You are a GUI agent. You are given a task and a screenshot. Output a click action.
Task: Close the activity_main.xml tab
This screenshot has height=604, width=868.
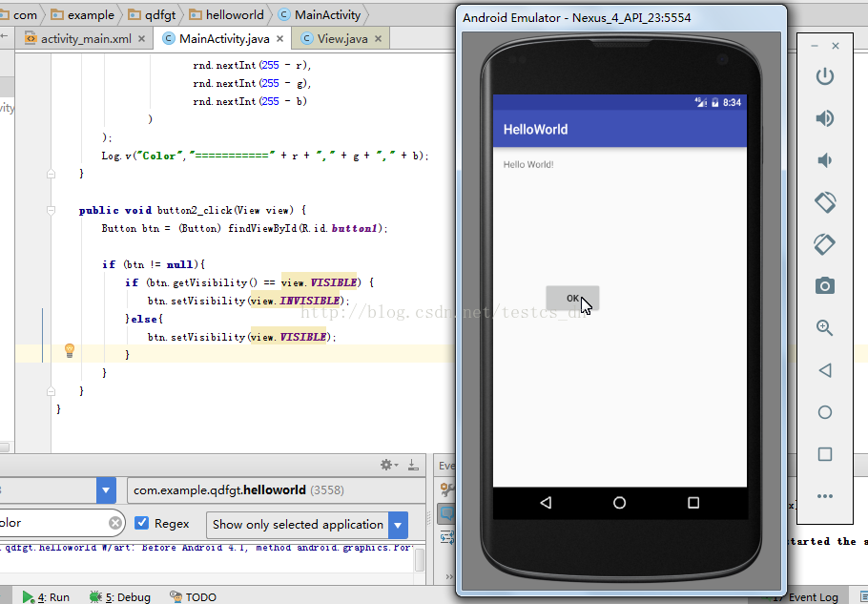click(x=142, y=39)
